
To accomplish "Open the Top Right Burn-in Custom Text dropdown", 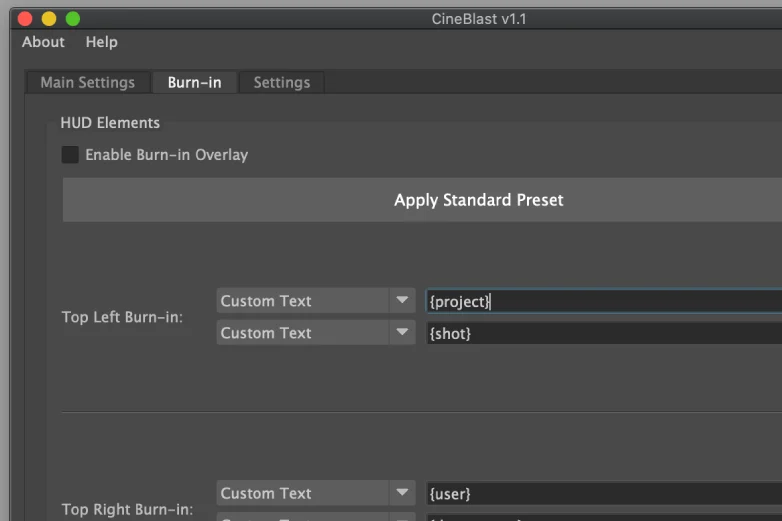I will [x=315, y=493].
